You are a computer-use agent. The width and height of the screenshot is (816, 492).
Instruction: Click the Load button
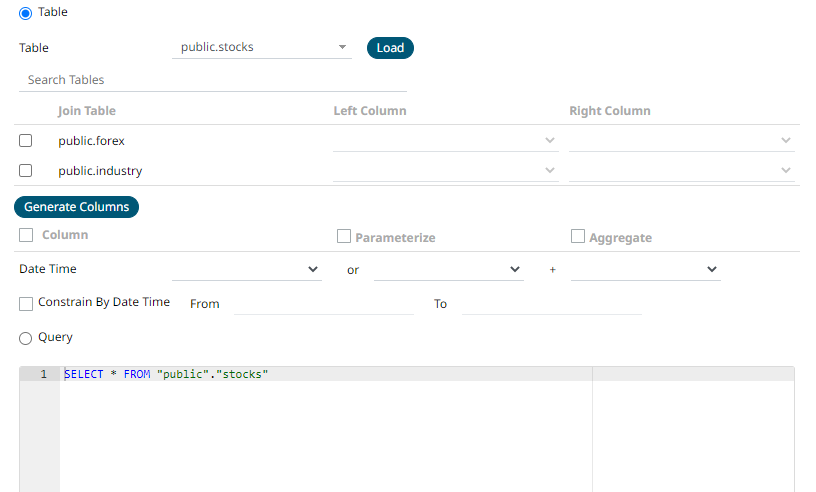tap(390, 48)
